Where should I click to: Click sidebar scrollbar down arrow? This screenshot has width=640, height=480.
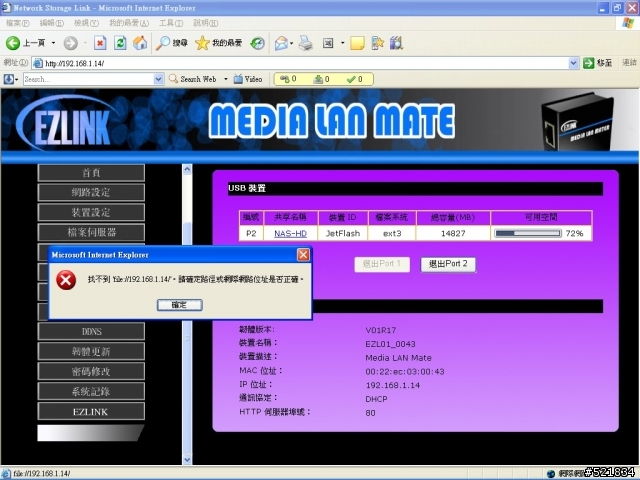[187, 460]
